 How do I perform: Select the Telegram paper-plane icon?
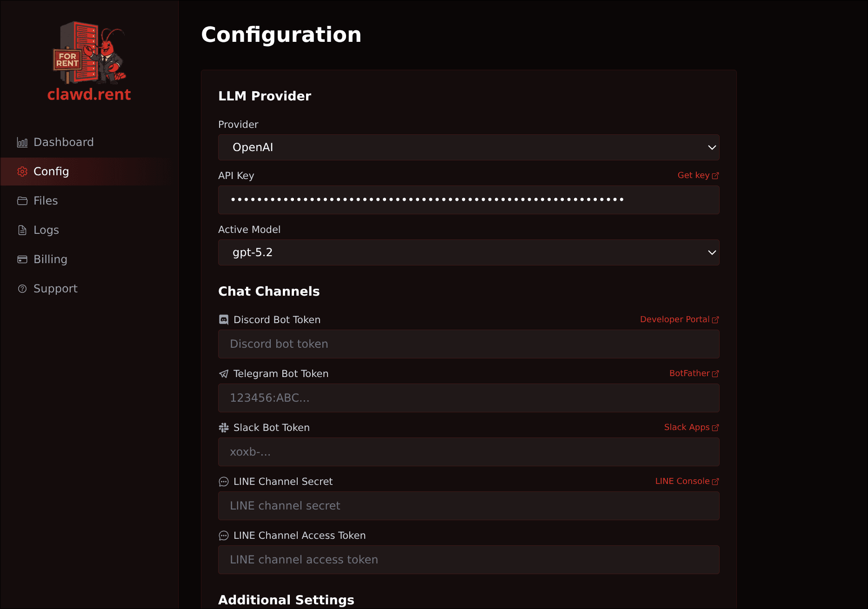(x=224, y=373)
